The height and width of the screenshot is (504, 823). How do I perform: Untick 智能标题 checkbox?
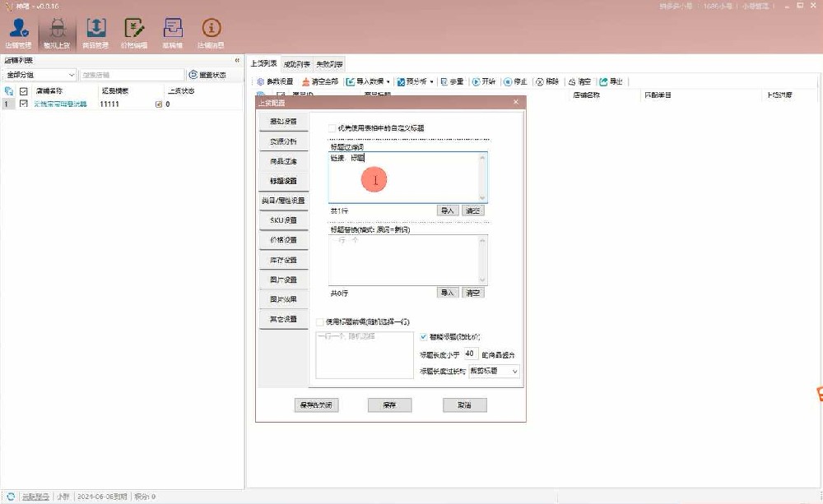click(424, 337)
